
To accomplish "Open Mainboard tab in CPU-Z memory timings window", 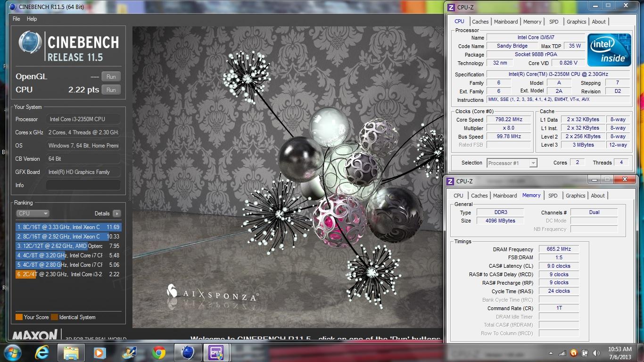I will tap(505, 196).
